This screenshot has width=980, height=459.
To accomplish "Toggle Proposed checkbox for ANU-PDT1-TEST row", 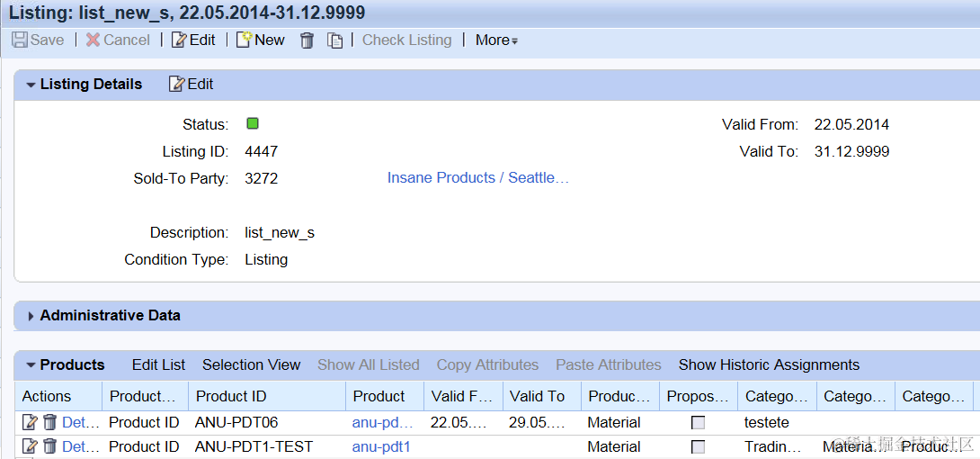I will 698,446.
